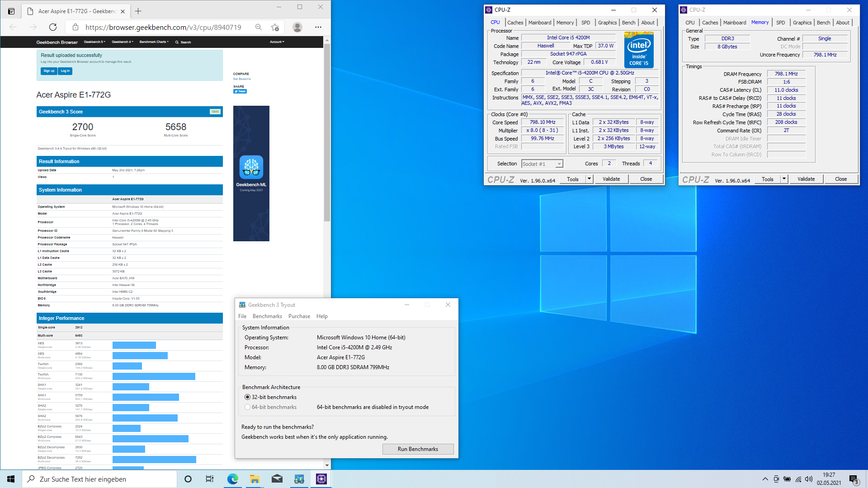Click the scrollbar down arrow in browser
The width and height of the screenshot is (868, 488).
point(327,465)
